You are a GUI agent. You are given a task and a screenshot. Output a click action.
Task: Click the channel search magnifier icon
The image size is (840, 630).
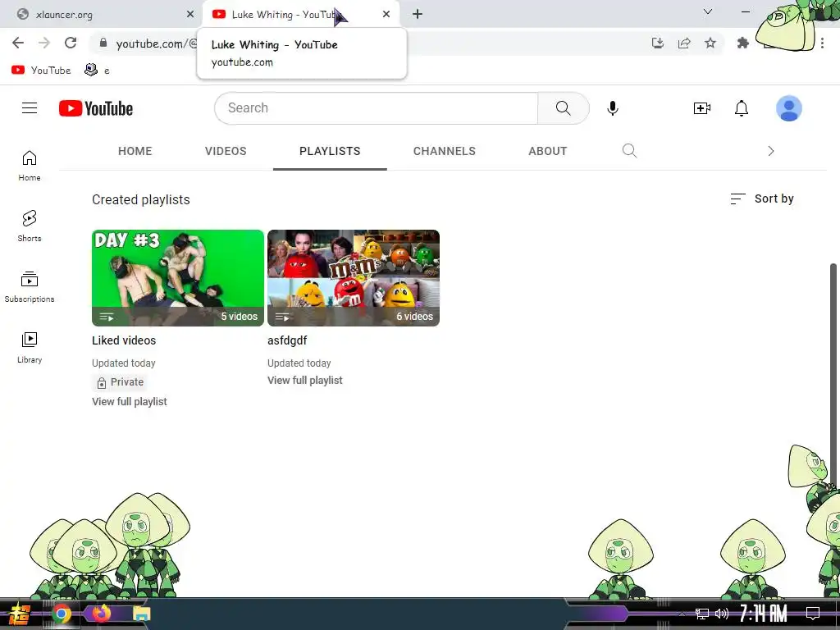[629, 151]
